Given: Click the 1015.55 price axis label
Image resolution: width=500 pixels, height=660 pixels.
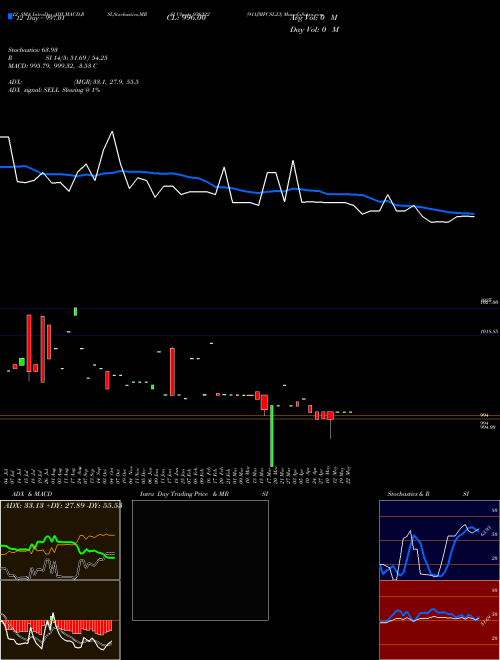Looking at the screenshot, I should pos(489,332).
